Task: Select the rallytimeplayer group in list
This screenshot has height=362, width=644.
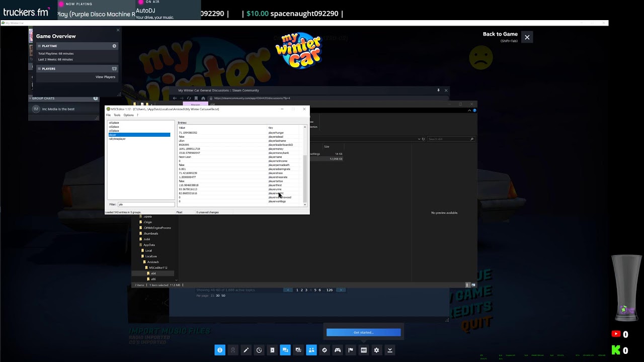Action: (x=117, y=139)
